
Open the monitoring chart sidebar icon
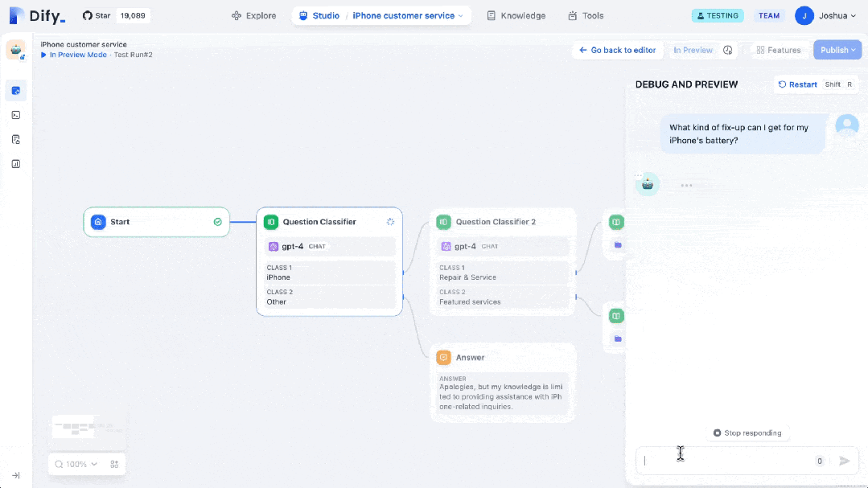(15, 164)
